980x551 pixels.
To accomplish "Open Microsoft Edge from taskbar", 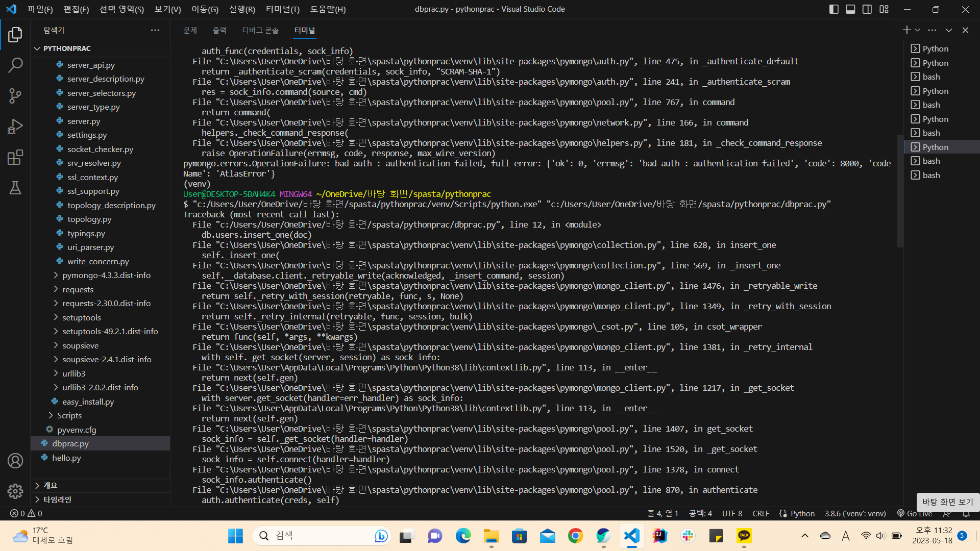I will (463, 536).
